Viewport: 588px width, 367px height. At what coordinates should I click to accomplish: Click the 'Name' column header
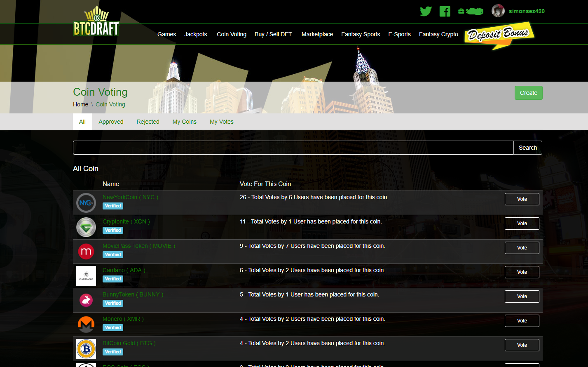111,184
